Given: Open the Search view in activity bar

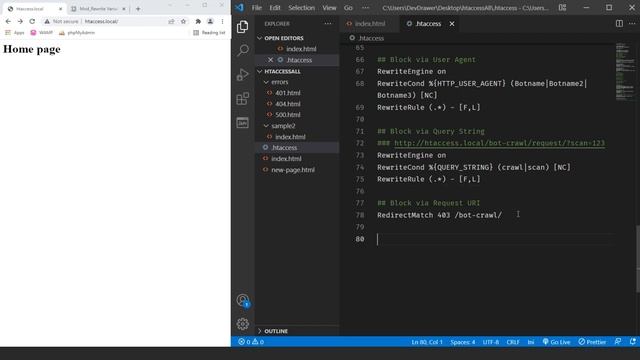Looking at the screenshot, I should (242, 50).
